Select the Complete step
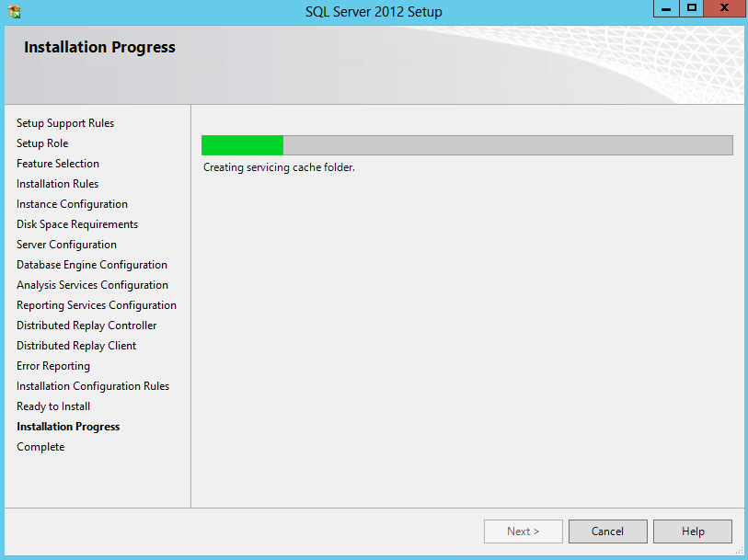Image resolution: width=748 pixels, height=560 pixels. 40,447
